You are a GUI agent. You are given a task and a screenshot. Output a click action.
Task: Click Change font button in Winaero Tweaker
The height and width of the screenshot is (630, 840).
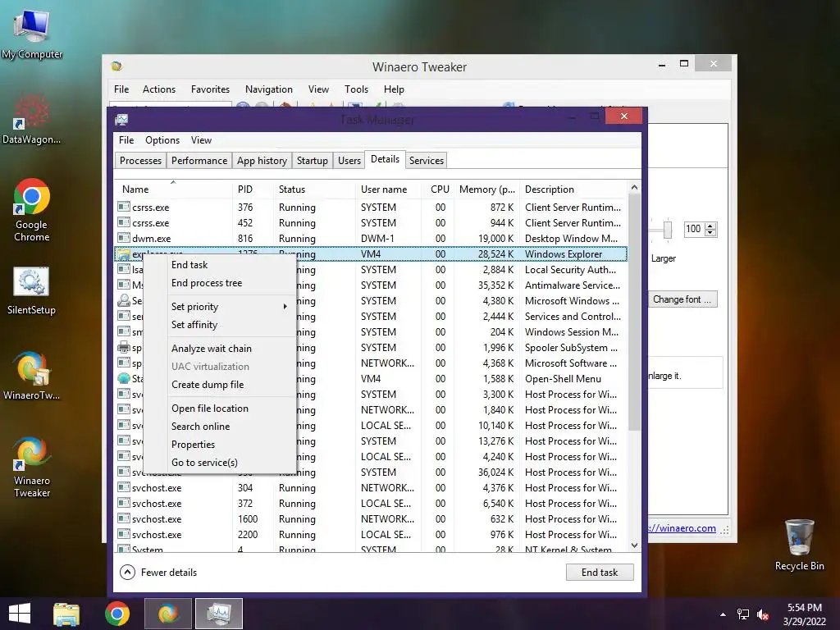coord(682,299)
